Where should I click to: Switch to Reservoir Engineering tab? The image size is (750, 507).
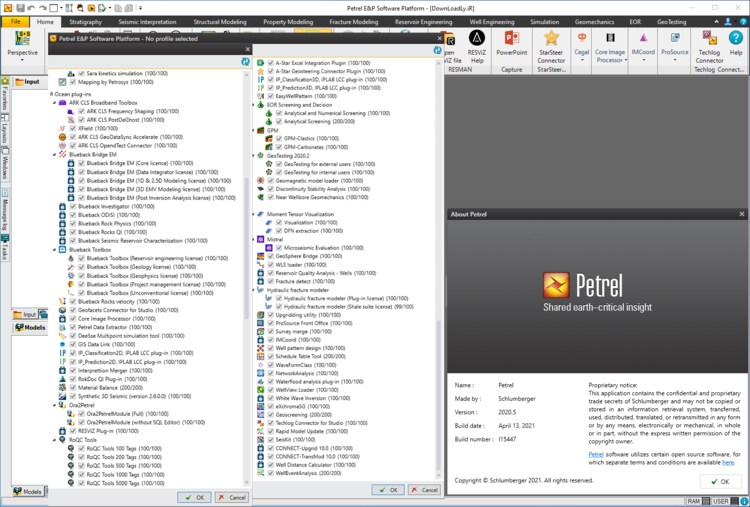(423, 22)
